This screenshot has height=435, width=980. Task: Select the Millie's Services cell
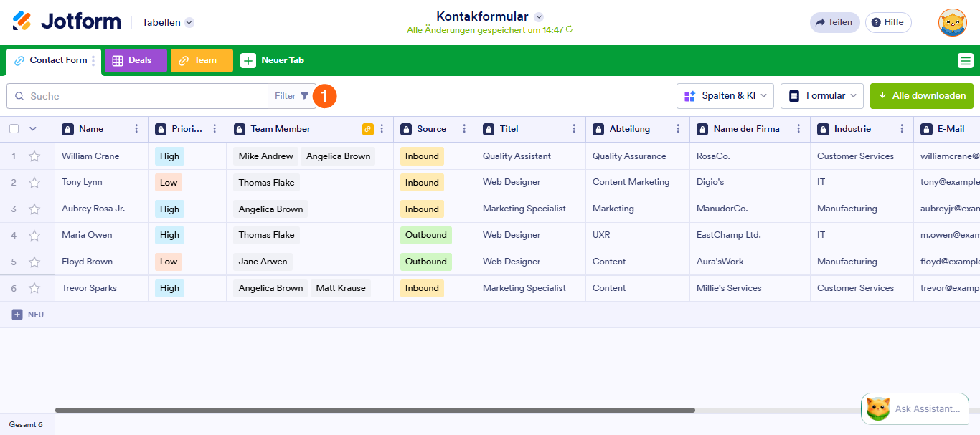pyautogui.click(x=750, y=288)
